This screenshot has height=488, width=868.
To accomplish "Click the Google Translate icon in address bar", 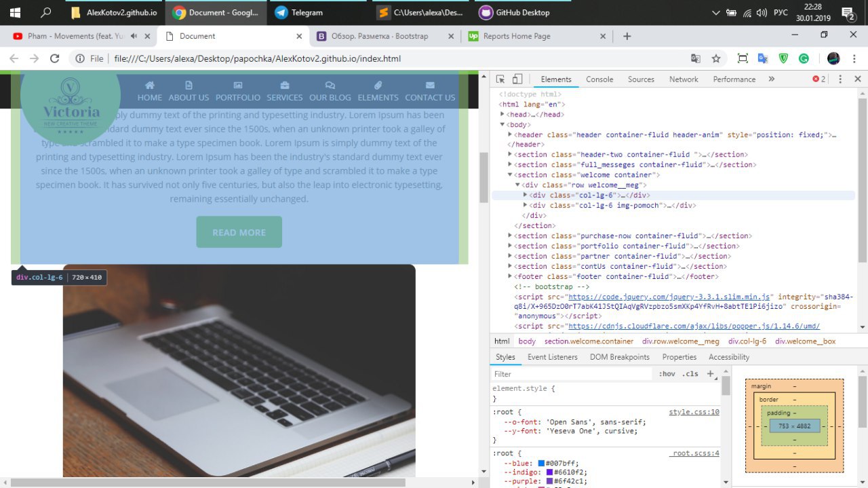I will click(x=695, y=58).
